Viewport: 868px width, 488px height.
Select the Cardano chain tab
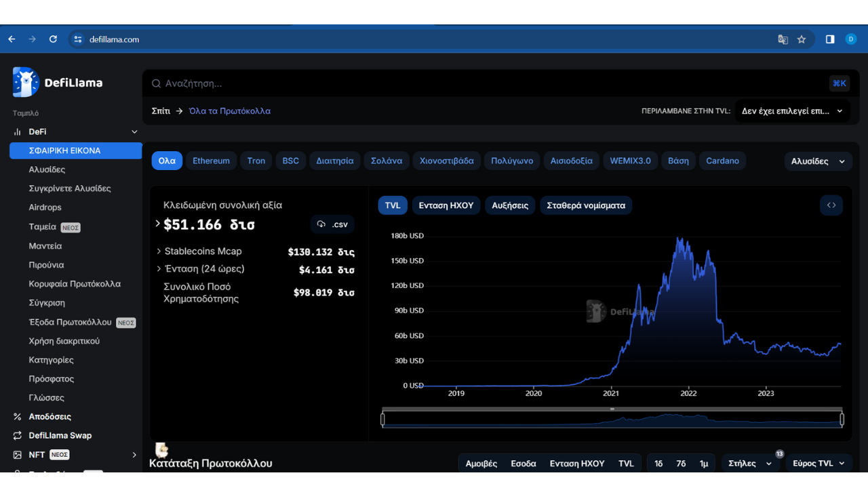pos(723,161)
